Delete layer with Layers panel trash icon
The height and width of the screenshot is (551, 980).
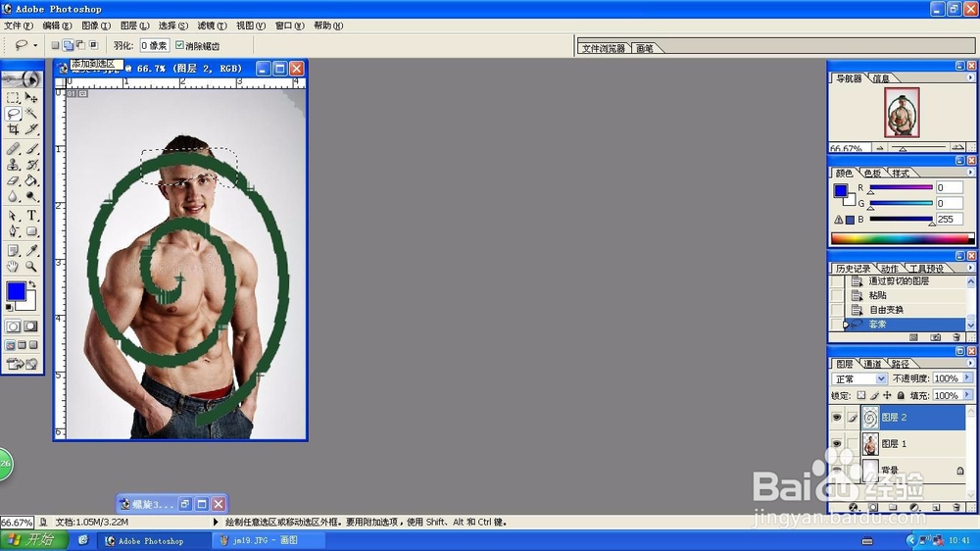(x=955, y=507)
